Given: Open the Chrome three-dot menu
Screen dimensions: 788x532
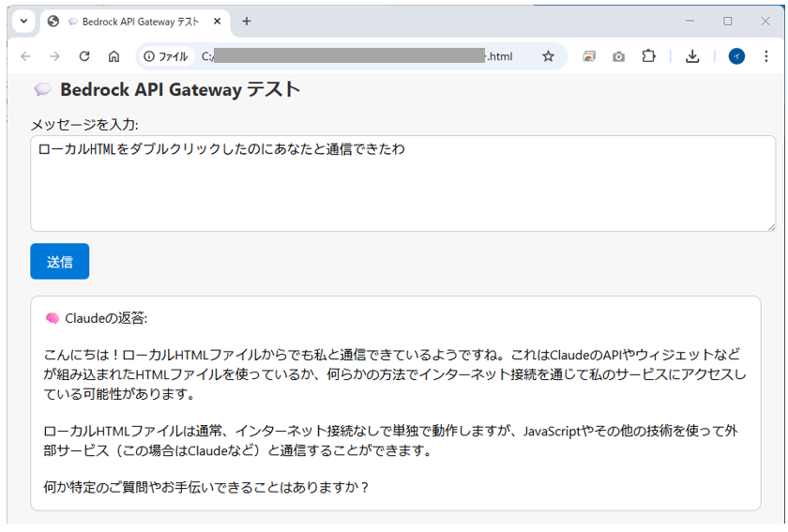Looking at the screenshot, I should click(x=765, y=56).
